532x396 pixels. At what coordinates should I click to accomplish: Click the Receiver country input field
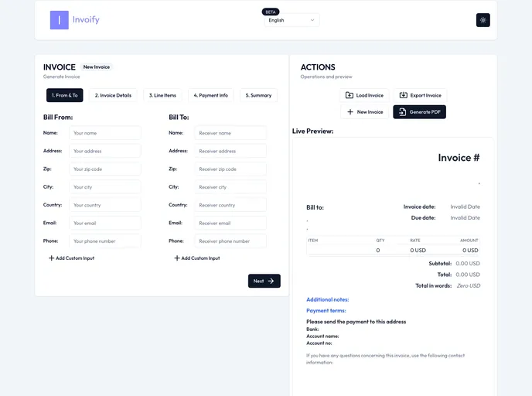(230, 205)
